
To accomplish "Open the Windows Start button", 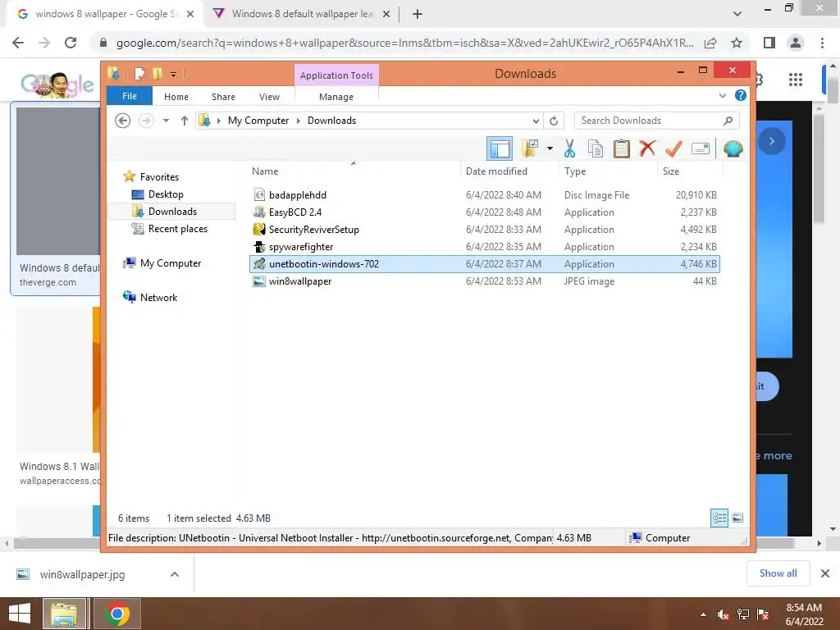I will pos(20,614).
